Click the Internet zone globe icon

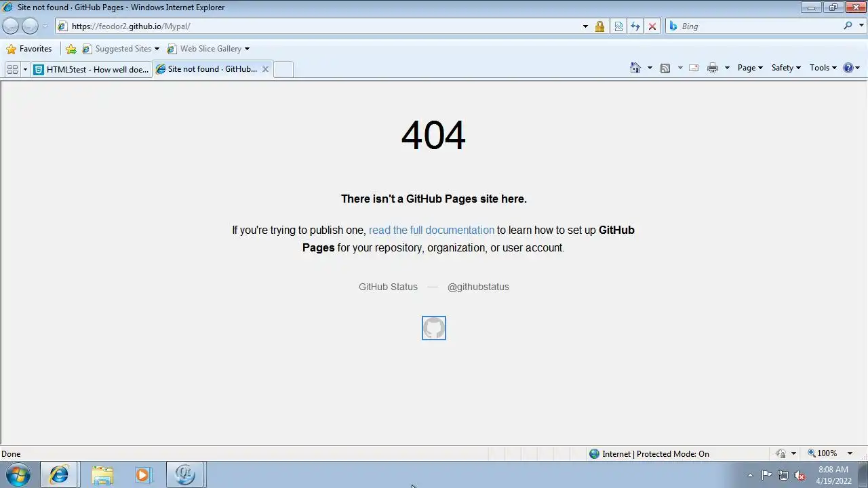(595, 454)
